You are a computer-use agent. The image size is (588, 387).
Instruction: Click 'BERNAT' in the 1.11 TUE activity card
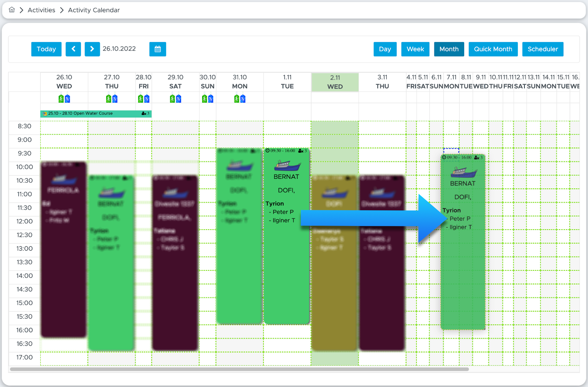click(286, 177)
